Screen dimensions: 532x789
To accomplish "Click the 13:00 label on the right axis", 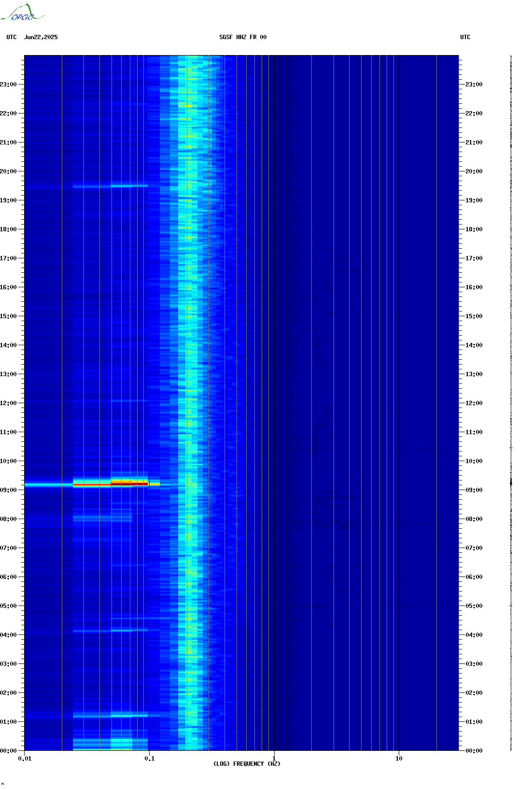I will 474,374.
